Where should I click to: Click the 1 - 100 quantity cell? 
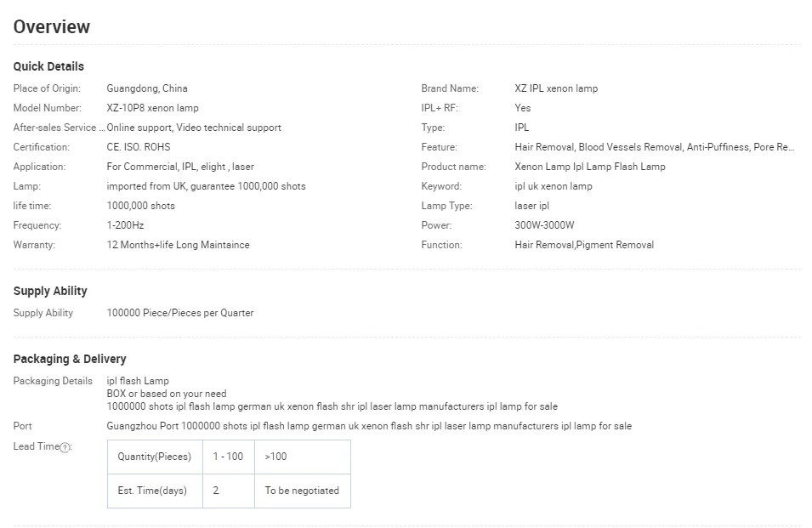(x=228, y=457)
